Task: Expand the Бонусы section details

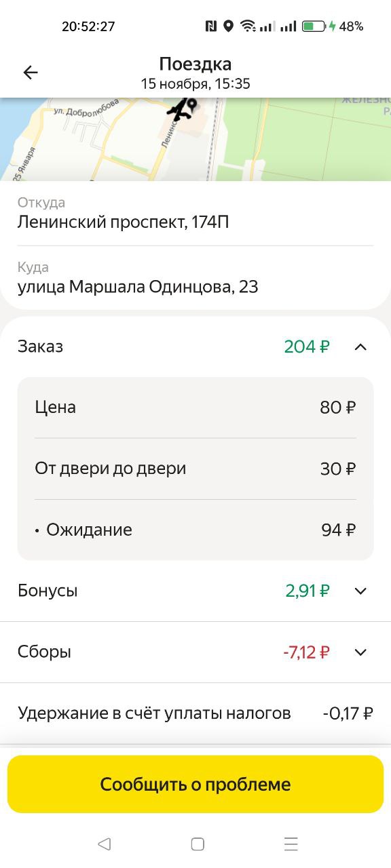Action: click(x=362, y=591)
